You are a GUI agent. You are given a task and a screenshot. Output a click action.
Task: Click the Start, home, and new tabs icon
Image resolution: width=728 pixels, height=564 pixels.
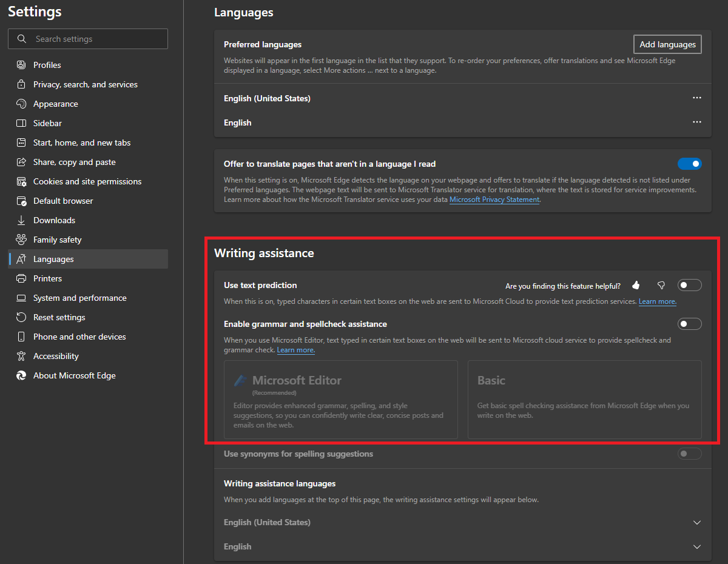pos(21,143)
